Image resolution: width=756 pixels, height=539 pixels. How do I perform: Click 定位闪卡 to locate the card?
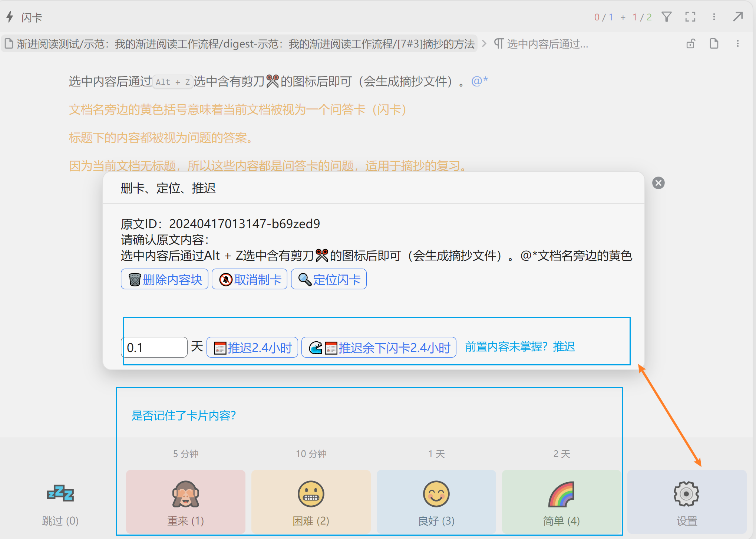click(329, 279)
